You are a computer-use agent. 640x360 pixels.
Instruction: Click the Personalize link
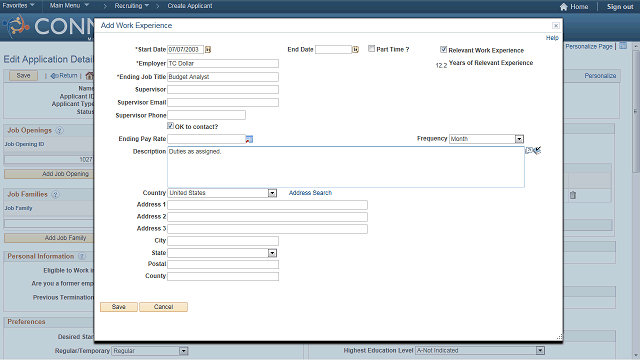click(x=600, y=76)
